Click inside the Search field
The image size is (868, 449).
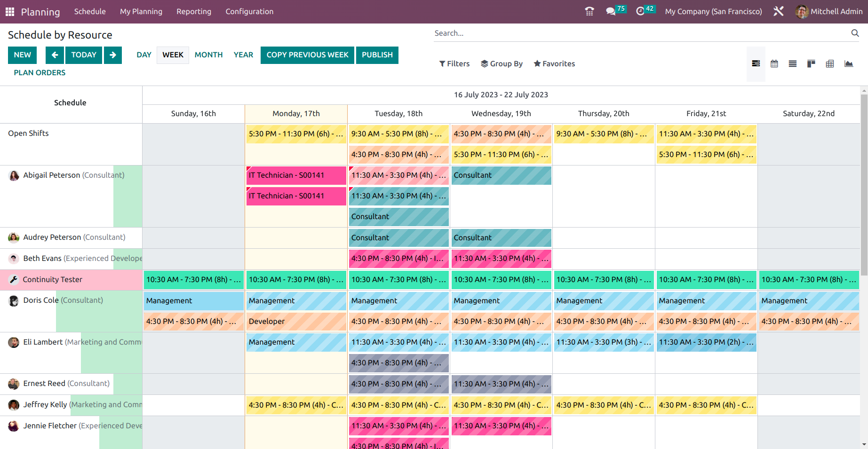point(565,33)
